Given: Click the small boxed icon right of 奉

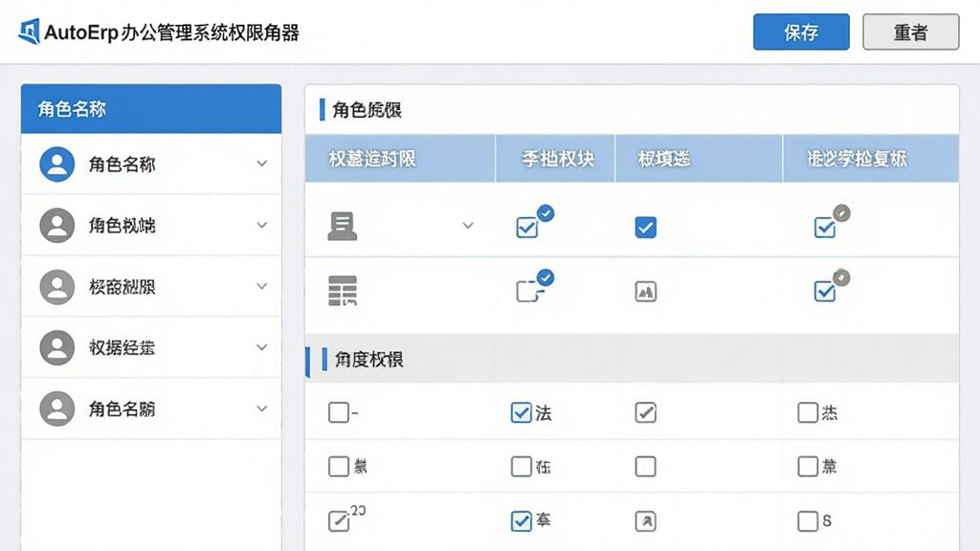Looking at the screenshot, I should coord(646,521).
